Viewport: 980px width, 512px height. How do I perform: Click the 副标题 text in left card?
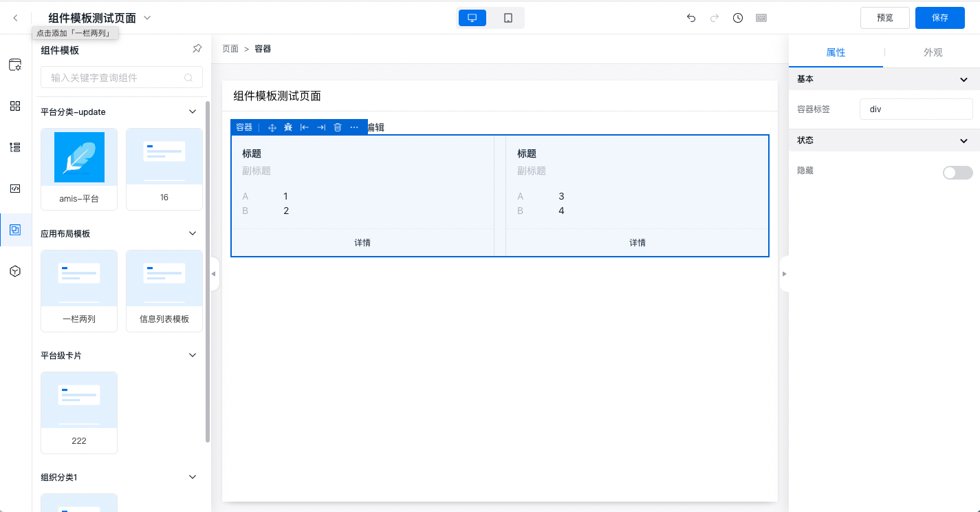[x=257, y=171]
